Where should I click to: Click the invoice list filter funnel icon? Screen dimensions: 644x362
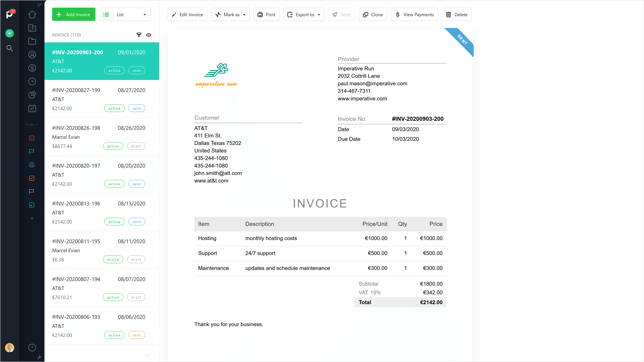pyautogui.click(x=139, y=35)
